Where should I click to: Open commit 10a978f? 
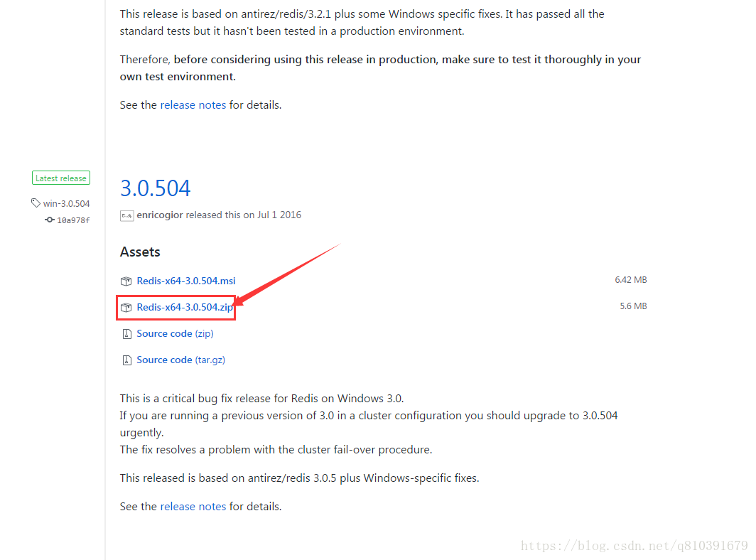(x=73, y=220)
